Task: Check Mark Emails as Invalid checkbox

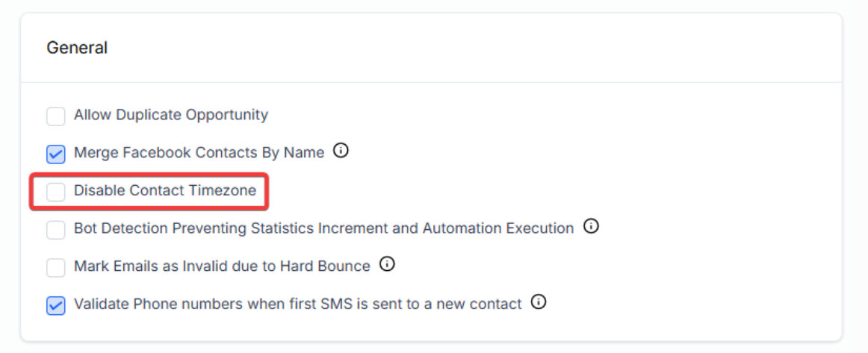Action: 56,267
